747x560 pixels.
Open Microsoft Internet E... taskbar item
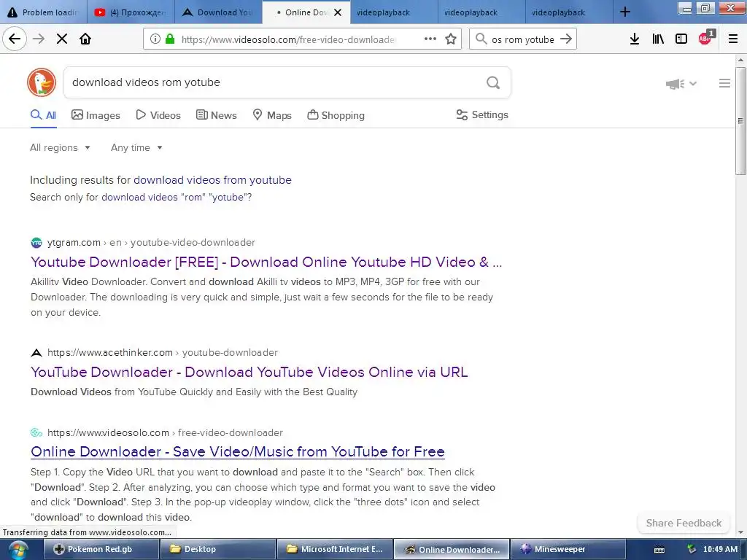pos(334,550)
